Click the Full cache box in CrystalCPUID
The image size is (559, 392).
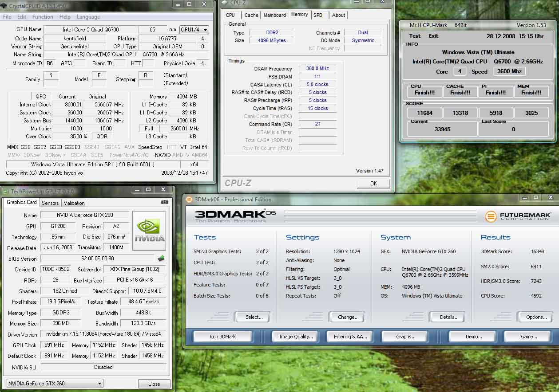pyautogui.click(x=149, y=129)
